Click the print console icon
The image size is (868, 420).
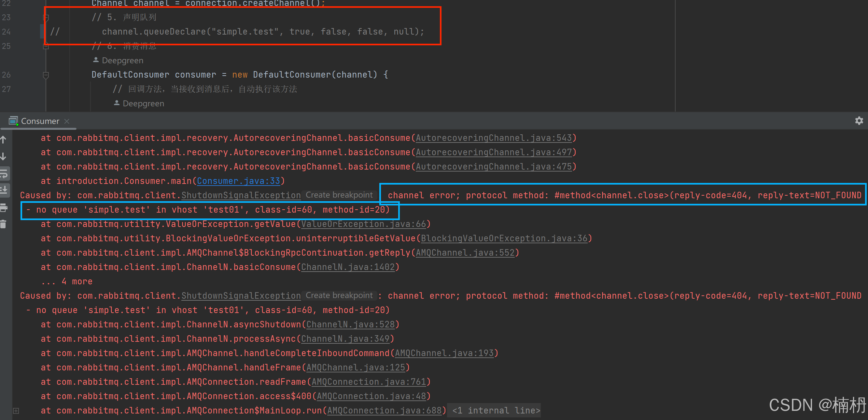4,208
